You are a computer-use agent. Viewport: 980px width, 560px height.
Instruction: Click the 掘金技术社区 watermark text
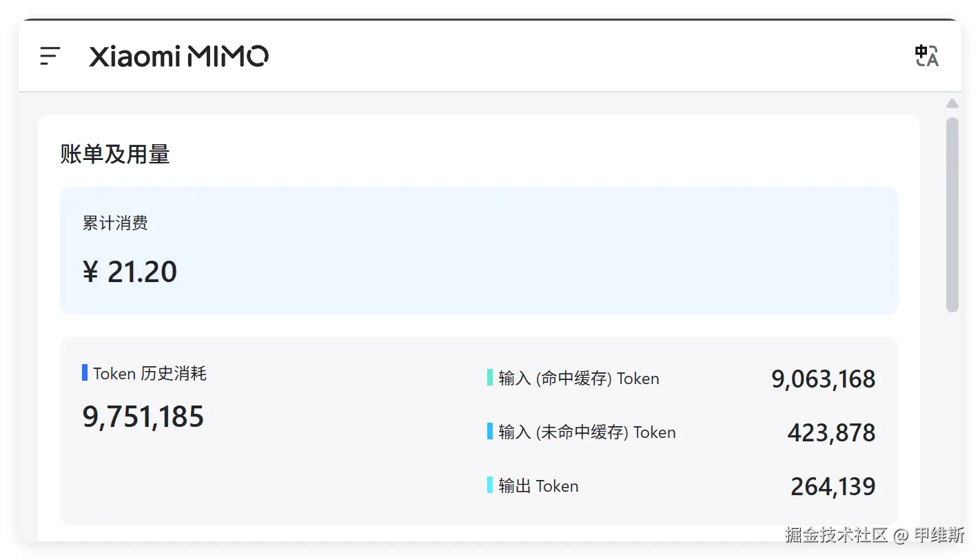click(x=836, y=534)
